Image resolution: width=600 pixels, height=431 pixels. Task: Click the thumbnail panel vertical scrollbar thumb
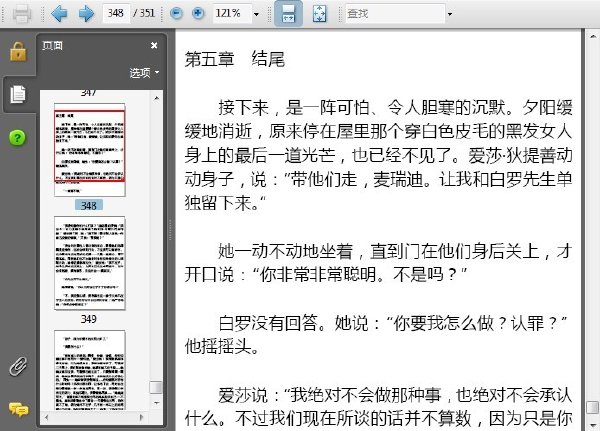156,387
